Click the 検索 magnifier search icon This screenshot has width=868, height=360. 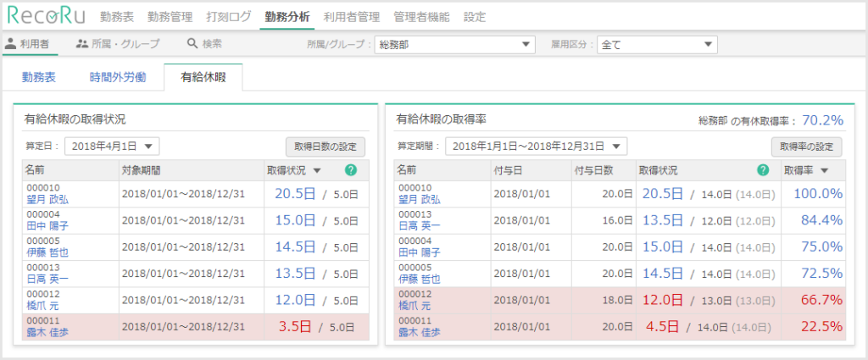(x=192, y=43)
